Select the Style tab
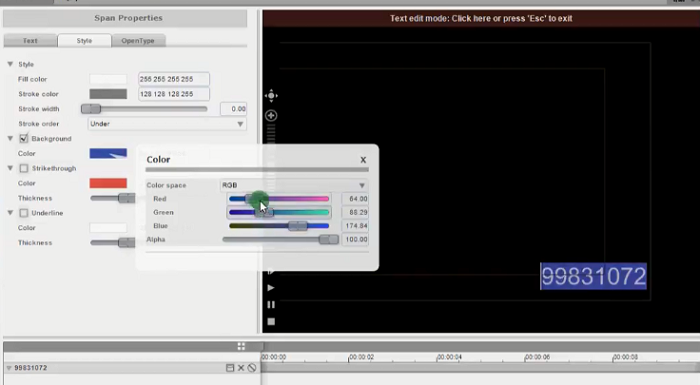The image size is (700, 385). [x=84, y=41]
